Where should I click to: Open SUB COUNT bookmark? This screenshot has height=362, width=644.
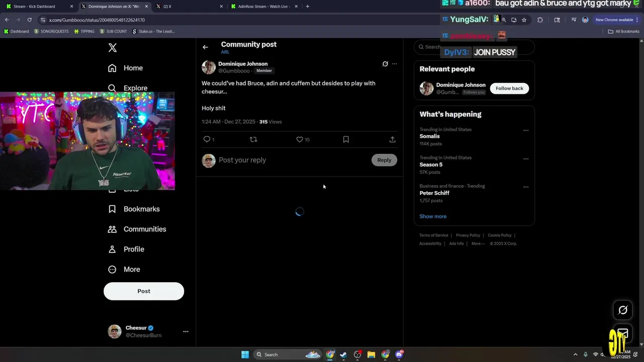(x=113, y=31)
